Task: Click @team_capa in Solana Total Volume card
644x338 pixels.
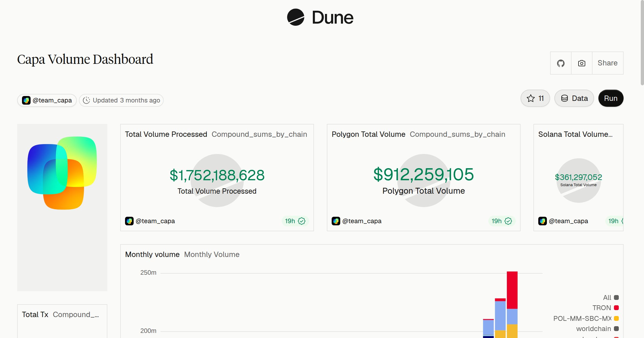Action: click(x=568, y=221)
